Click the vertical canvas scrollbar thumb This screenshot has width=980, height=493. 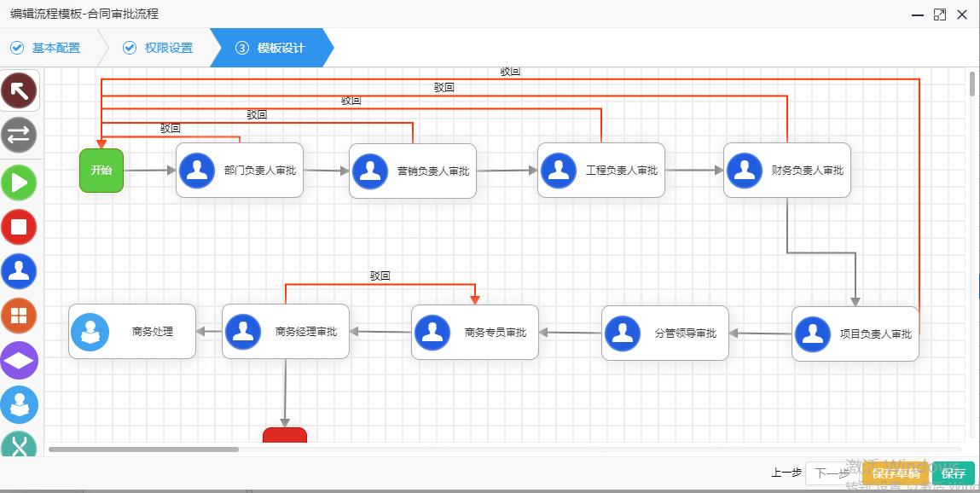tap(972, 84)
